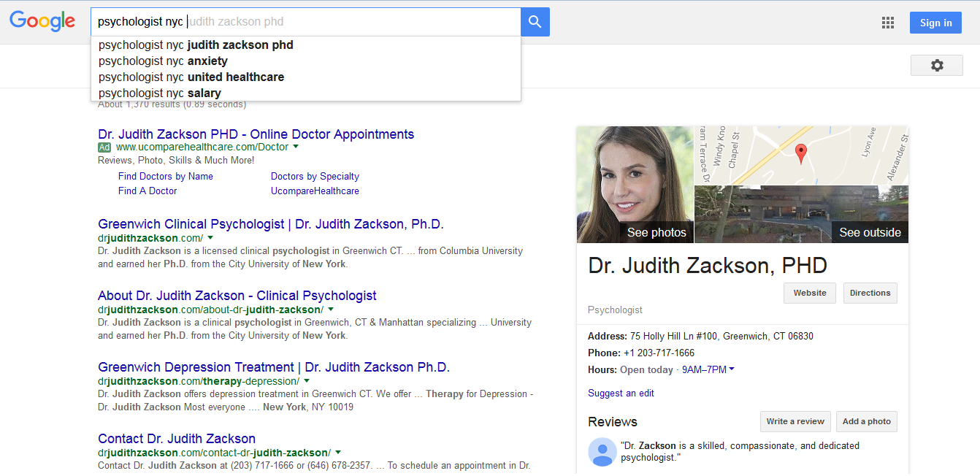This screenshot has height=476, width=980.
Task: Click the red map pin marker
Action: tap(801, 153)
